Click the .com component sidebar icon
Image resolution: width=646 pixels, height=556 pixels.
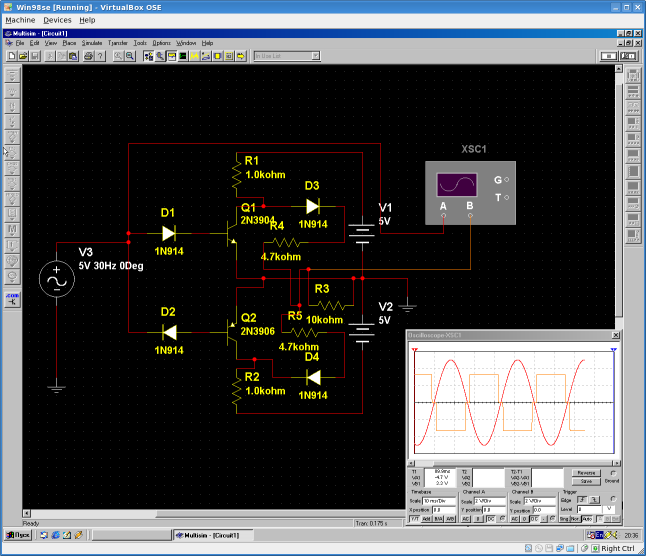(x=12, y=299)
